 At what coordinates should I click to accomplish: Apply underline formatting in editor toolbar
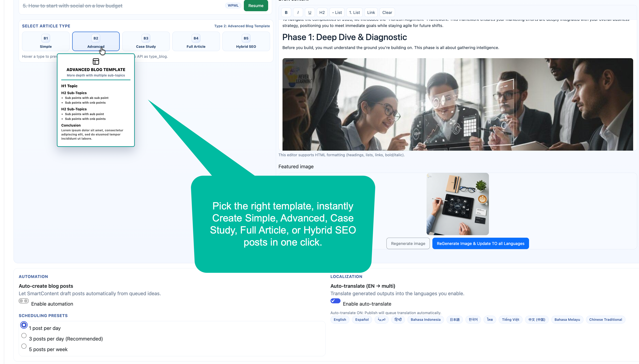pyautogui.click(x=310, y=12)
